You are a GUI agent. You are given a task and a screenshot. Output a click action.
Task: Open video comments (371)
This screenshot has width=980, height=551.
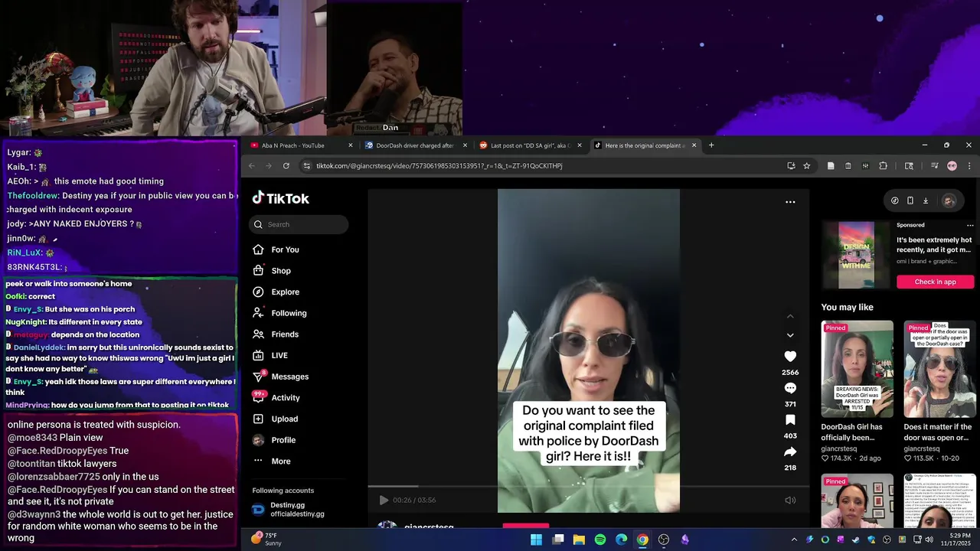(790, 388)
